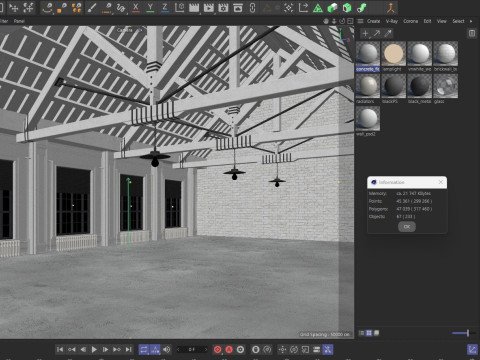Screen dimensions: 480x360
Task: Select the Scale tool in top toolbar
Action: click(29, 7)
